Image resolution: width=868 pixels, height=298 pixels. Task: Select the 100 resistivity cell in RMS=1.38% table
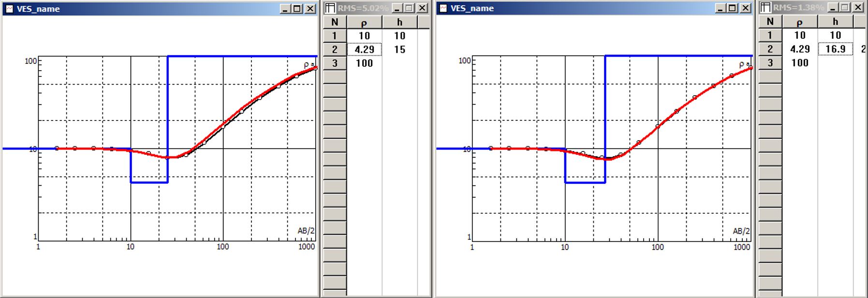click(800, 62)
